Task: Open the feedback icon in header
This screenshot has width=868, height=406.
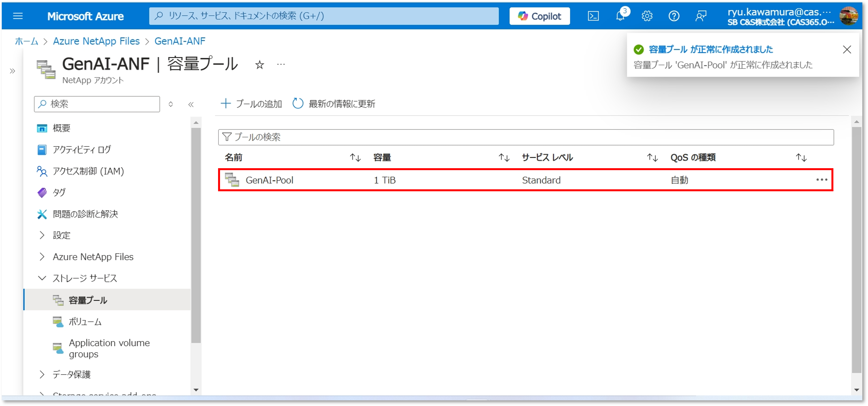Action: [x=701, y=16]
